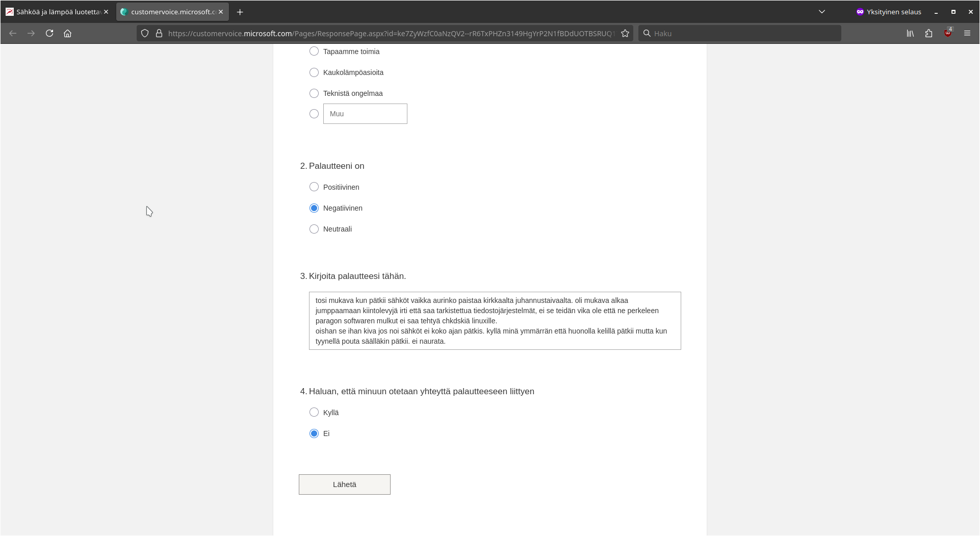Minimize the Firefox window
Viewport: 980px width, 536px height.
(936, 12)
